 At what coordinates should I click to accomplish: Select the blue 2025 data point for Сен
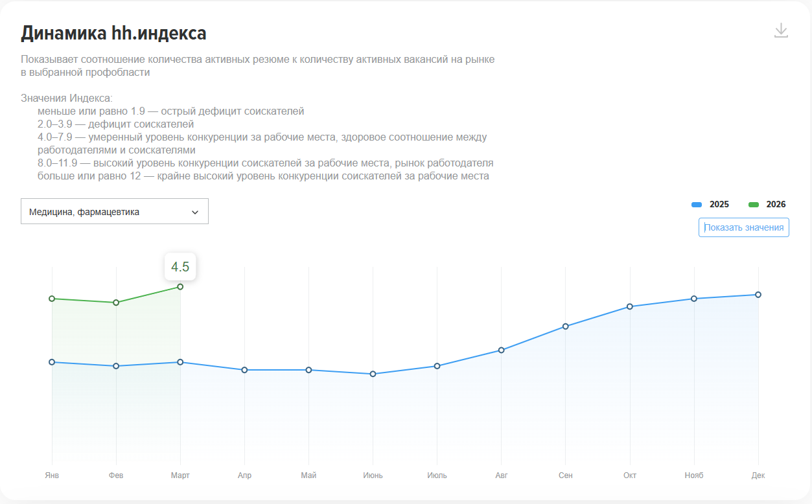point(565,326)
